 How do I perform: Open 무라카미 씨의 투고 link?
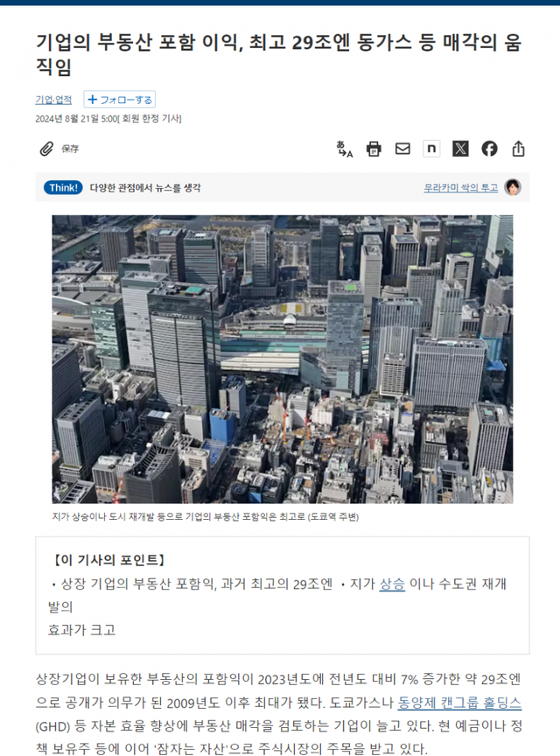click(460, 187)
